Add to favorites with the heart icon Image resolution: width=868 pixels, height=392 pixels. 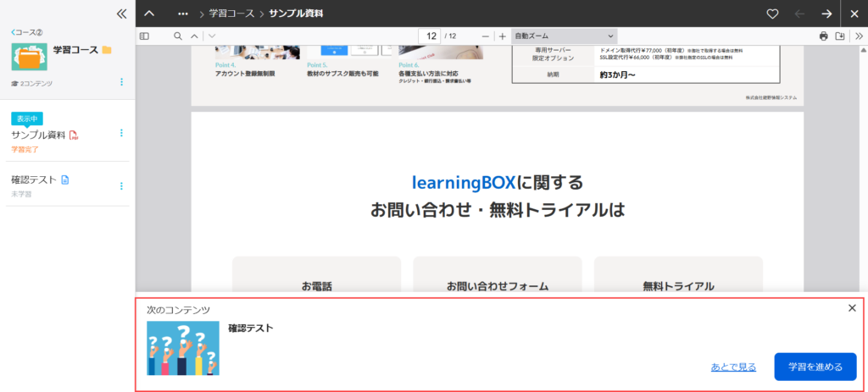click(772, 14)
